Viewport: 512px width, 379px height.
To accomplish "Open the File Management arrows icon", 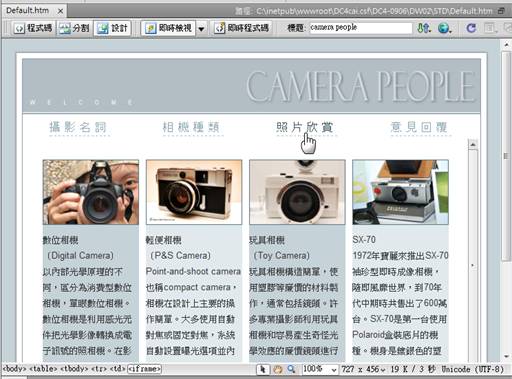I will (424, 28).
